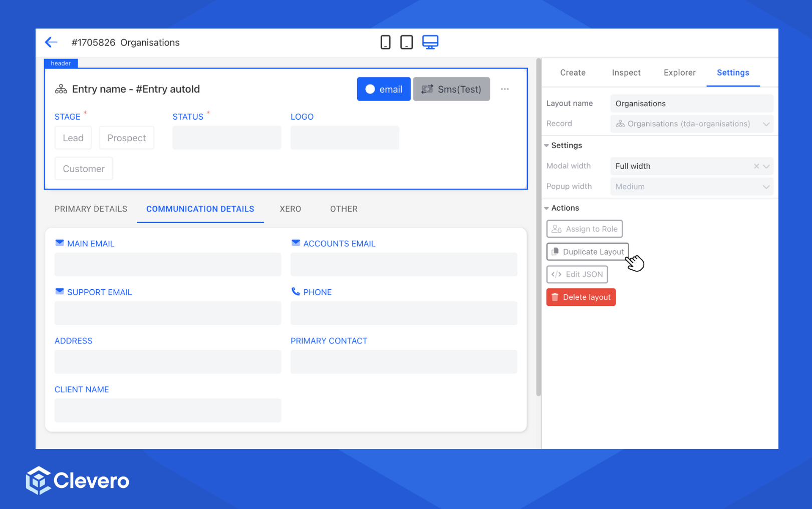Click the Status input field
The width and height of the screenshot is (812, 509).
pyautogui.click(x=226, y=138)
